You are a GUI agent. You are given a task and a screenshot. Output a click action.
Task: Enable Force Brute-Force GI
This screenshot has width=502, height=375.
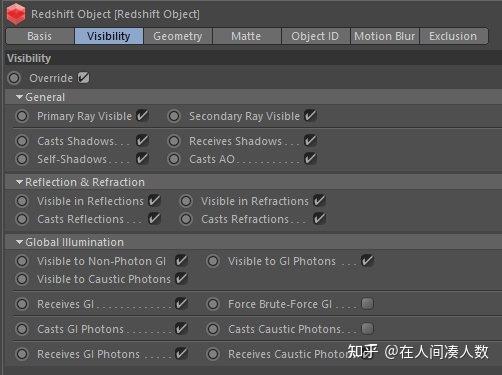367,304
